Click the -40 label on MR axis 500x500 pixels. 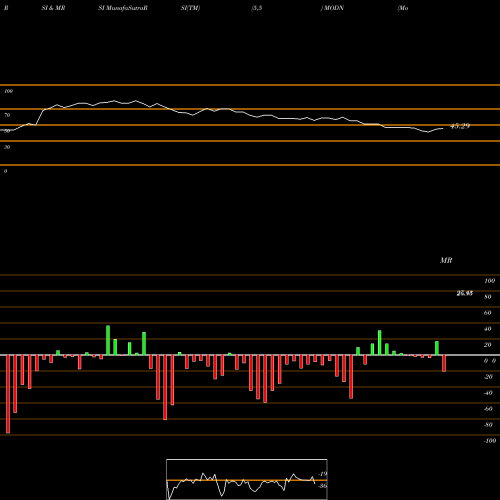click(x=488, y=393)
